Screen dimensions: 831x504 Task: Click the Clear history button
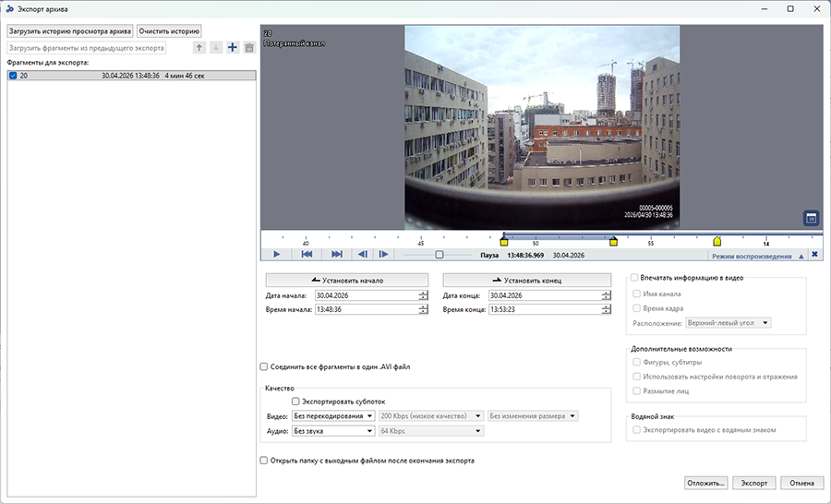(169, 31)
